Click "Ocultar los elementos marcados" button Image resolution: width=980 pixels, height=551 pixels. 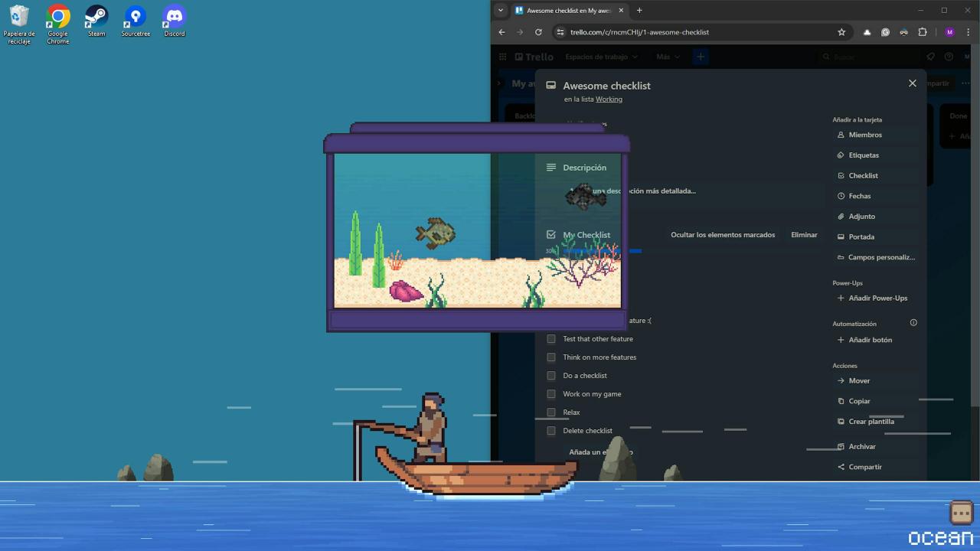723,235
